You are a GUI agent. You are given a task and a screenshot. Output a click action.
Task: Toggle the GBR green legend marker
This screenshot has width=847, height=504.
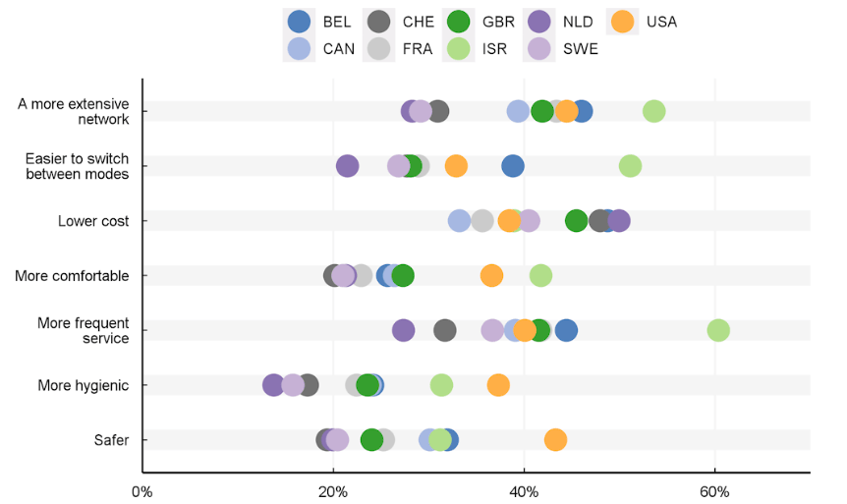(457, 22)
